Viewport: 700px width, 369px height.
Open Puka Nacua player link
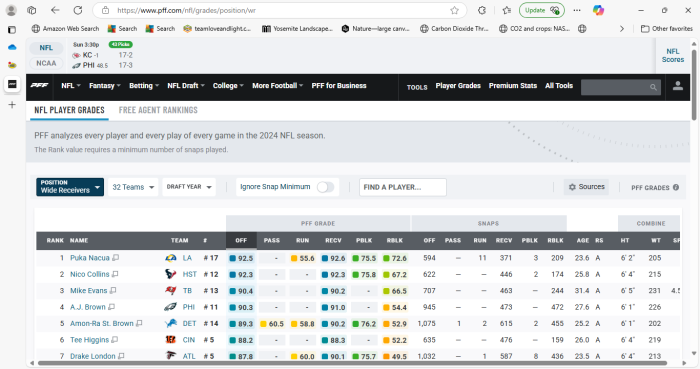pos(90,258)
